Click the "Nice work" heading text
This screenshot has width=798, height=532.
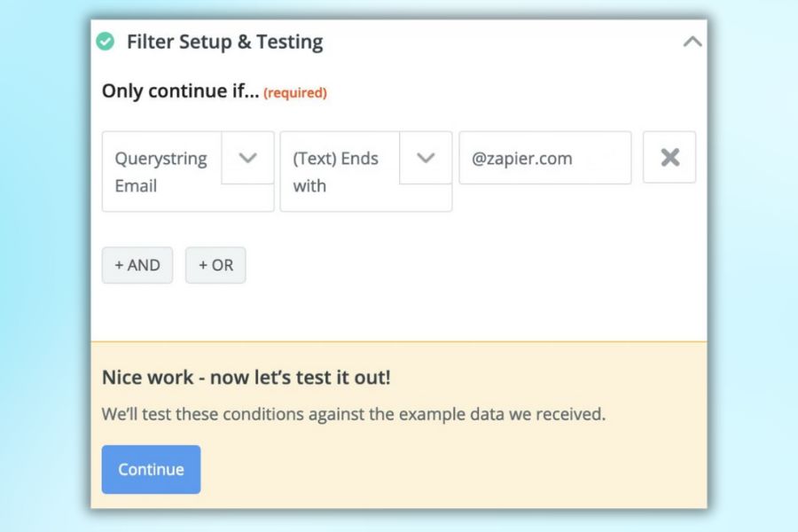pyautogui.click(x=246, y=377)
